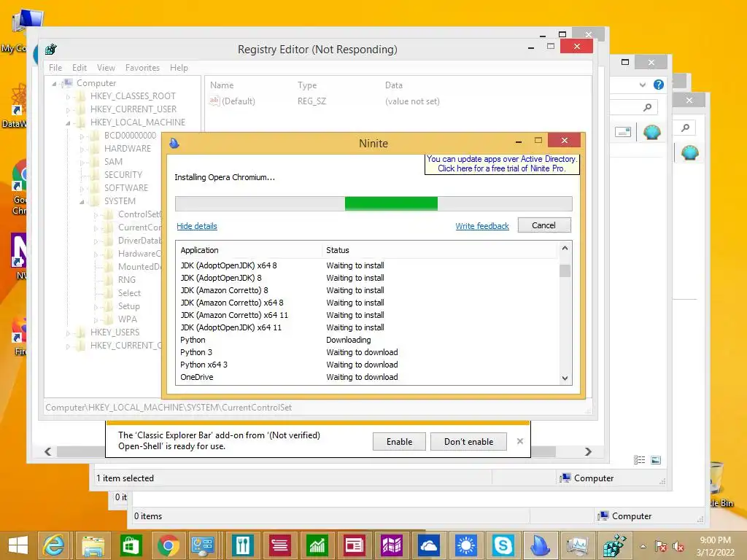Switch to Registry Editor taskbar icon

click(x=614, y=545)
